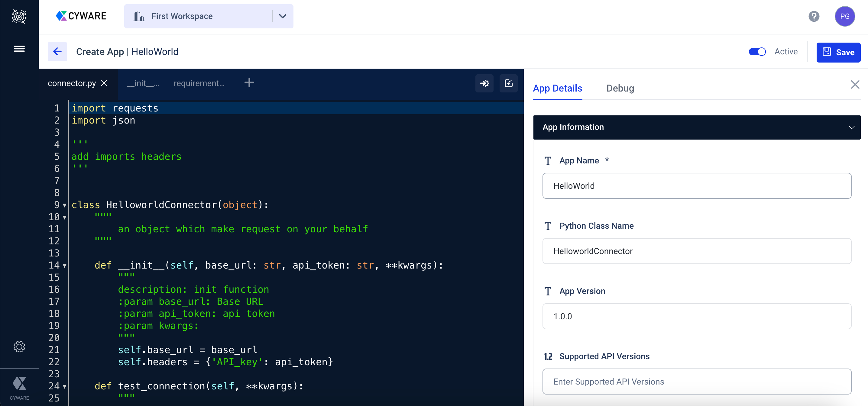The height and width of the screenshot is (406, 868).
Task: Toggle the Active switch off
Action: [757, 52]
